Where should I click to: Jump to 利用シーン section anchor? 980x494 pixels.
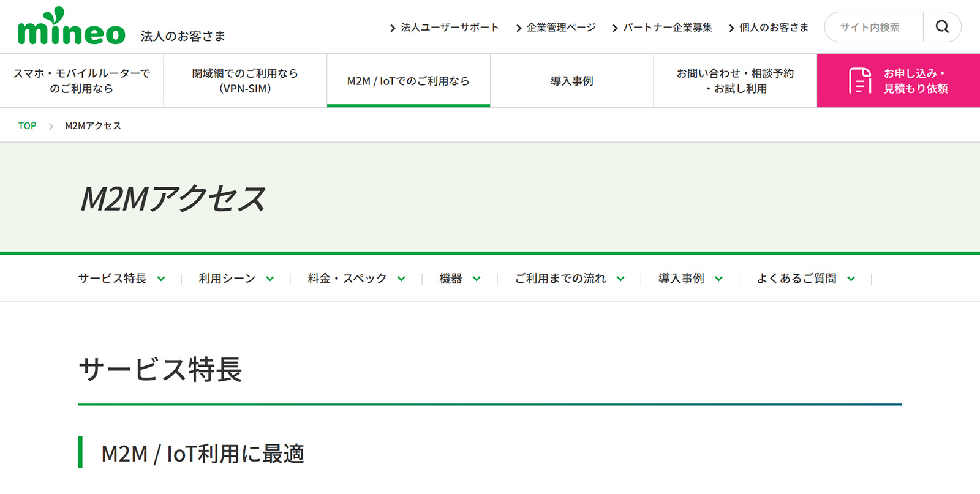tap(227, 279)
